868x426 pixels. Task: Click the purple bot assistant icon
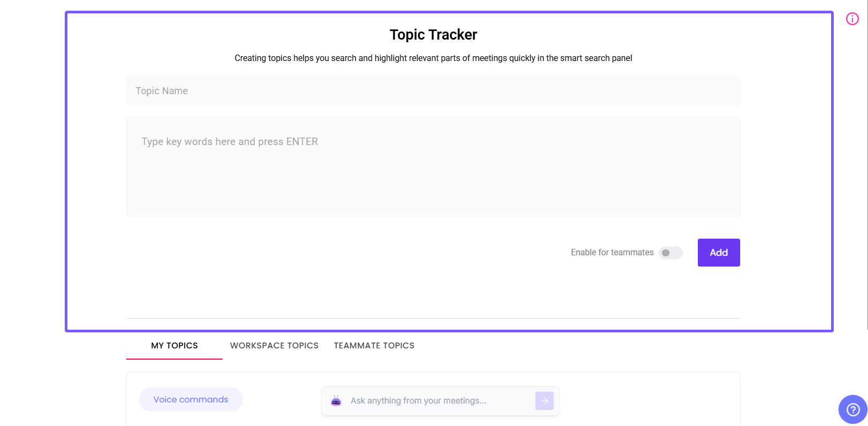click(336, 401)
